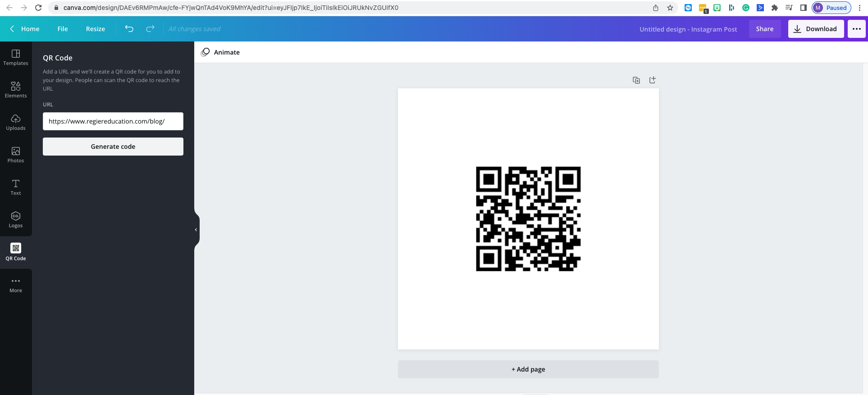Click the browser share page icon
The image size is (868, 395).
(x=656, y=8)
